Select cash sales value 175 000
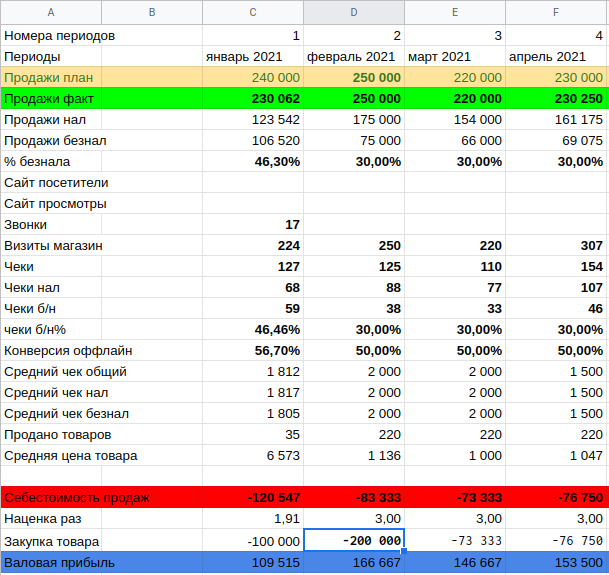This screenshot has height=575, width=609. [354, 119]
